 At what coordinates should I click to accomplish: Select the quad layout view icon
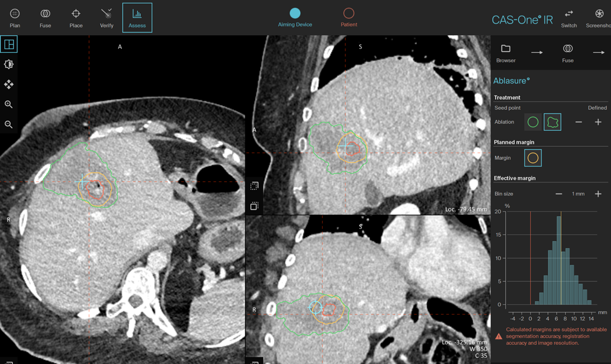click(9, 44)
